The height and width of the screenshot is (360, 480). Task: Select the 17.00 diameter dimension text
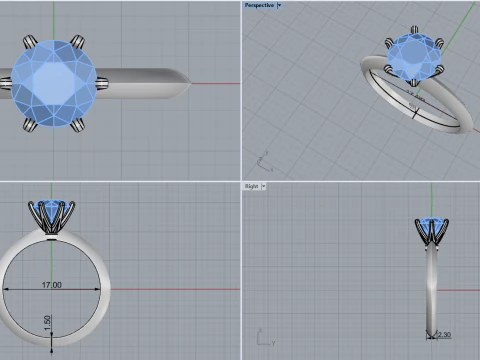(52, 285)
